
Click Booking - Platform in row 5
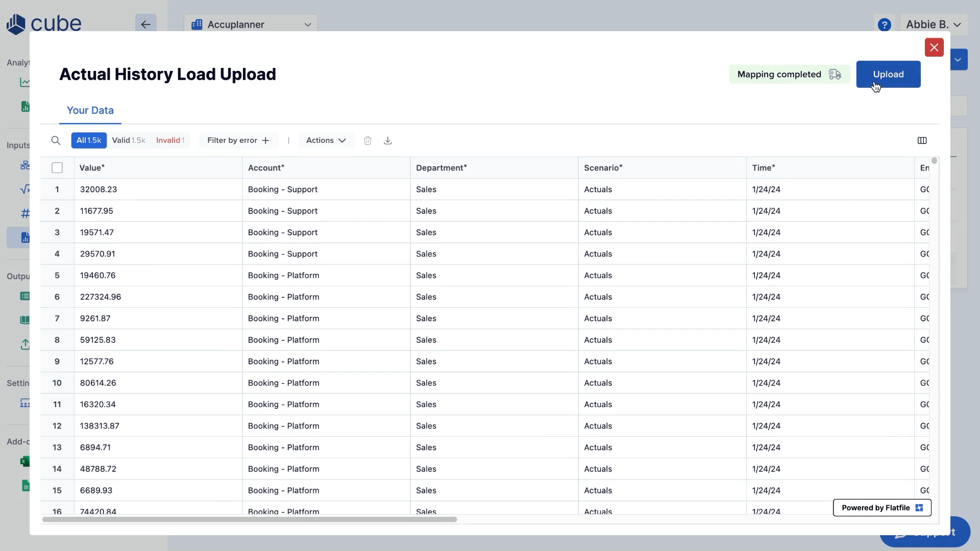[326, 275]
